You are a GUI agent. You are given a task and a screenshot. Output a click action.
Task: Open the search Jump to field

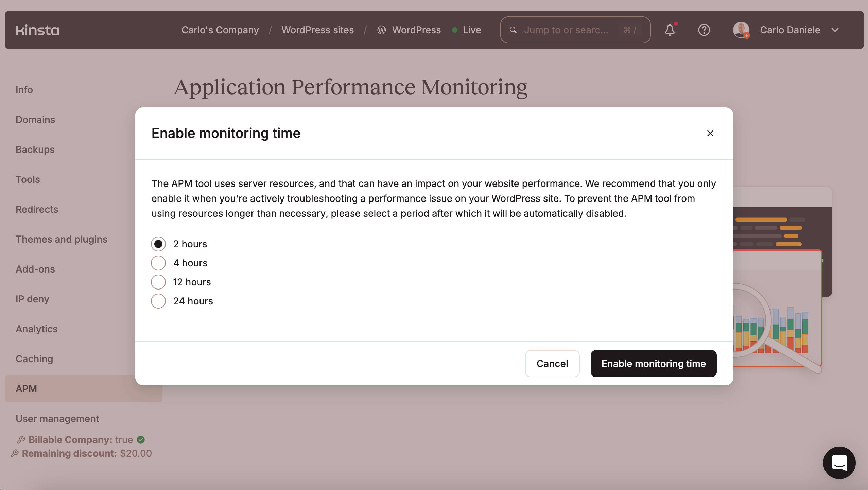[575, 29]
